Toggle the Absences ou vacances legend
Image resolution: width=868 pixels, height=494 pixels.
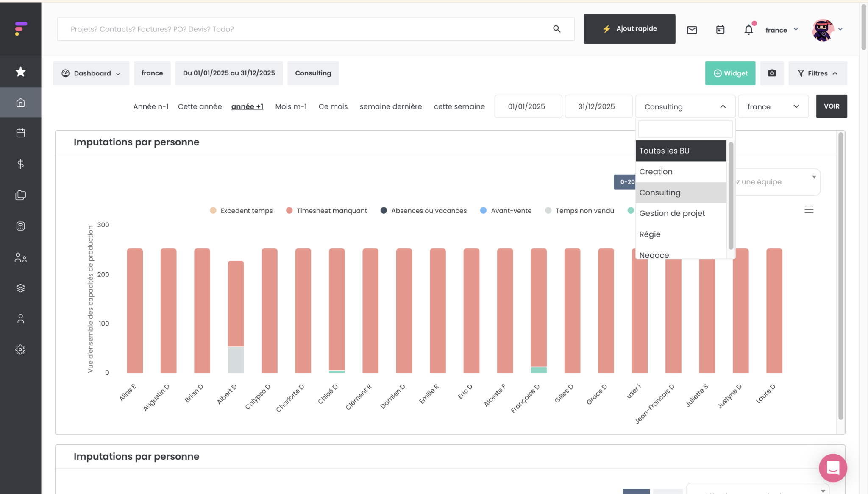[428, 211]
